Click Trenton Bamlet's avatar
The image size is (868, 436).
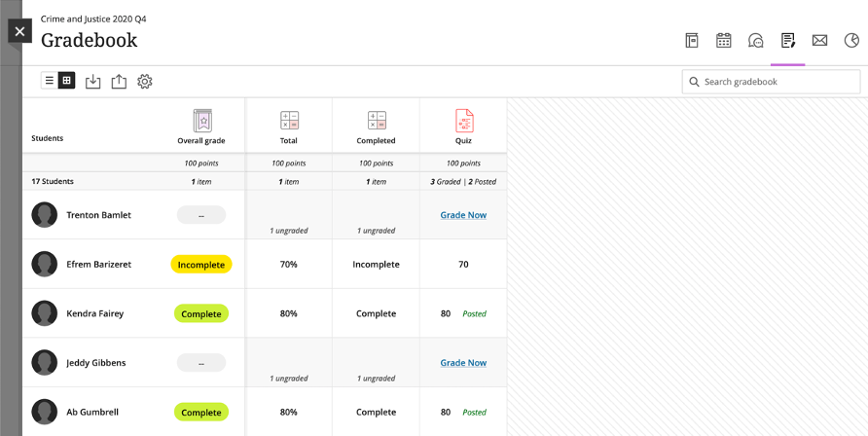[x=45, y=215]
